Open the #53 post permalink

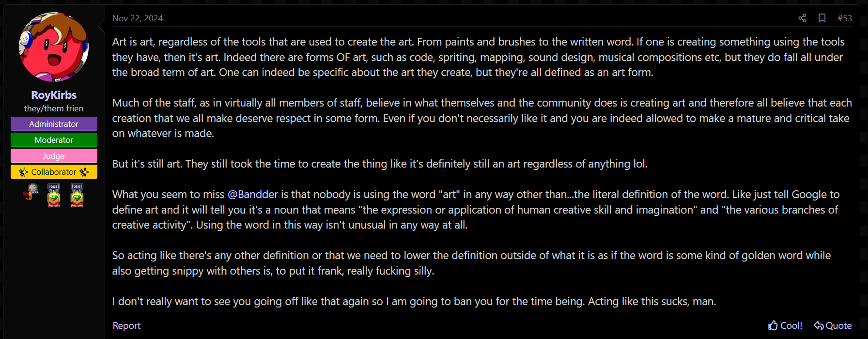pyautogui.click(x=845, y=18)
